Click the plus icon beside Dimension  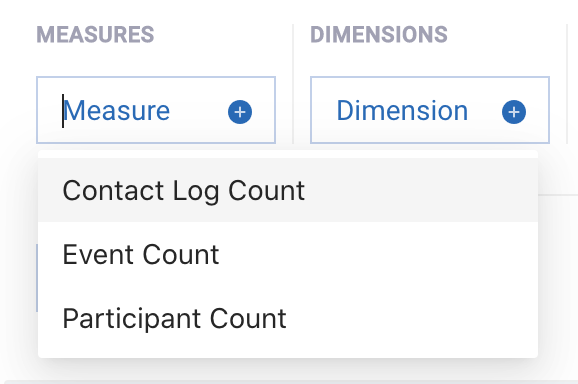[514, 112]
